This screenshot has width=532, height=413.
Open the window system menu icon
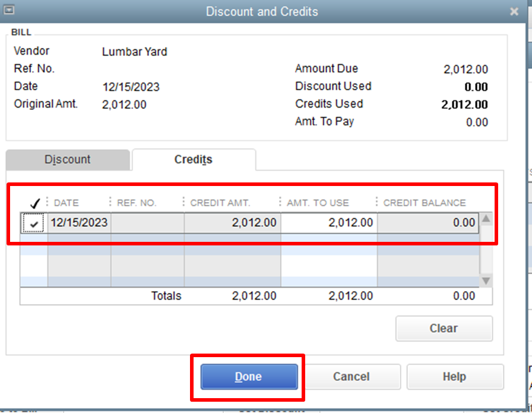[9, 10]
